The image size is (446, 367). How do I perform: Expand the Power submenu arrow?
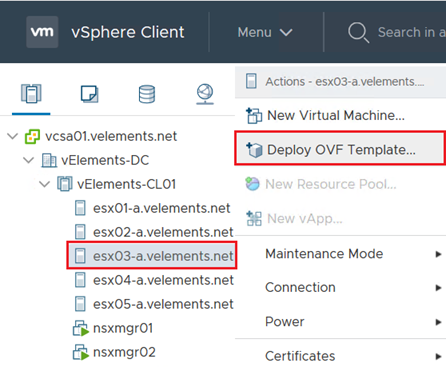click(x=438, y=322)
